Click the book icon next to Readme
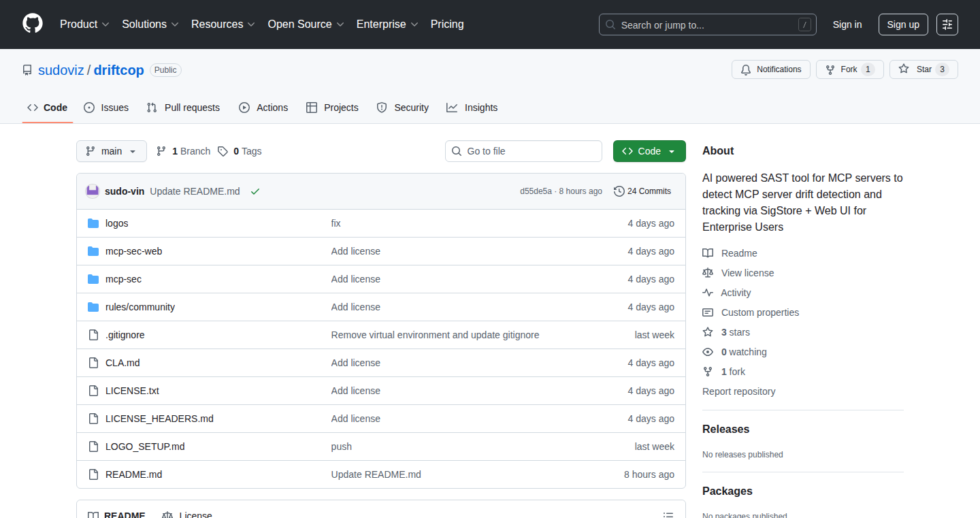Screen dimensions: 980x518 (708, 253)
